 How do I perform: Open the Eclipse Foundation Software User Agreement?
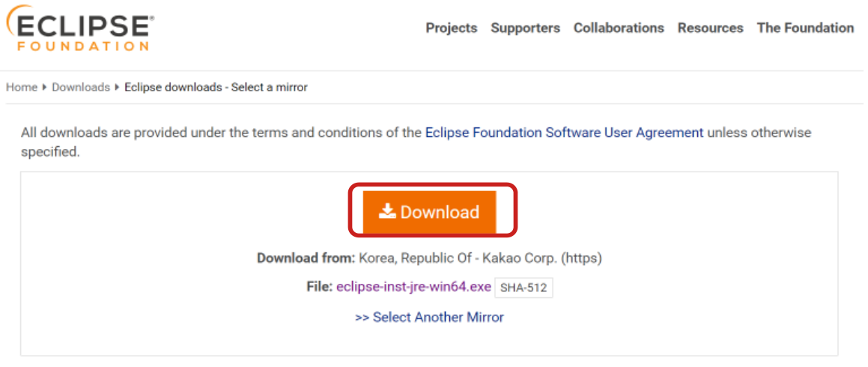[564, 133]
